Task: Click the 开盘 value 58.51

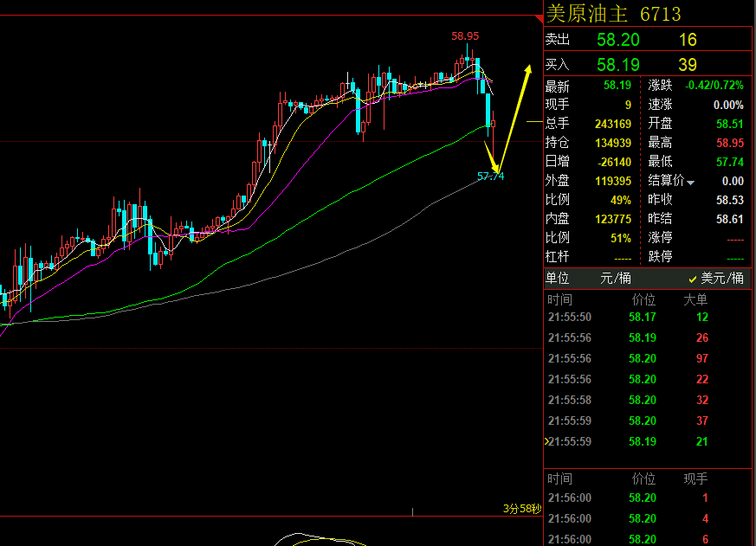Action: click(x=729, y=124)
